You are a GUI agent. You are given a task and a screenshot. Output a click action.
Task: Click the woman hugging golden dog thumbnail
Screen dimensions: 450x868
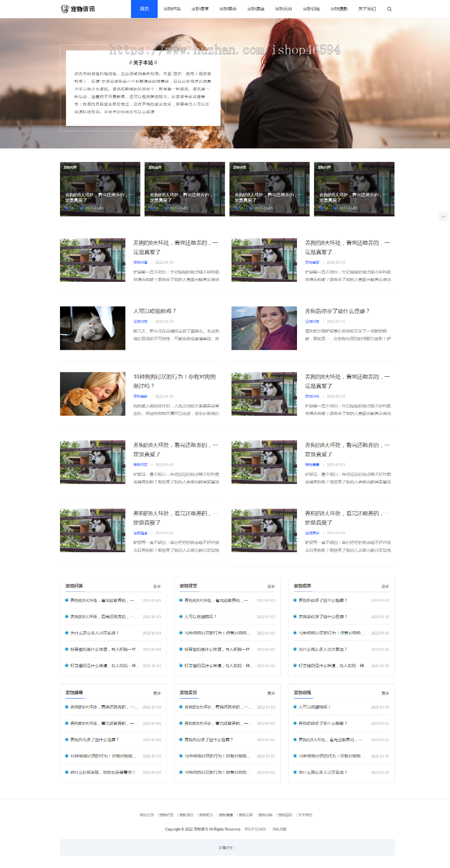coord(92,394)
